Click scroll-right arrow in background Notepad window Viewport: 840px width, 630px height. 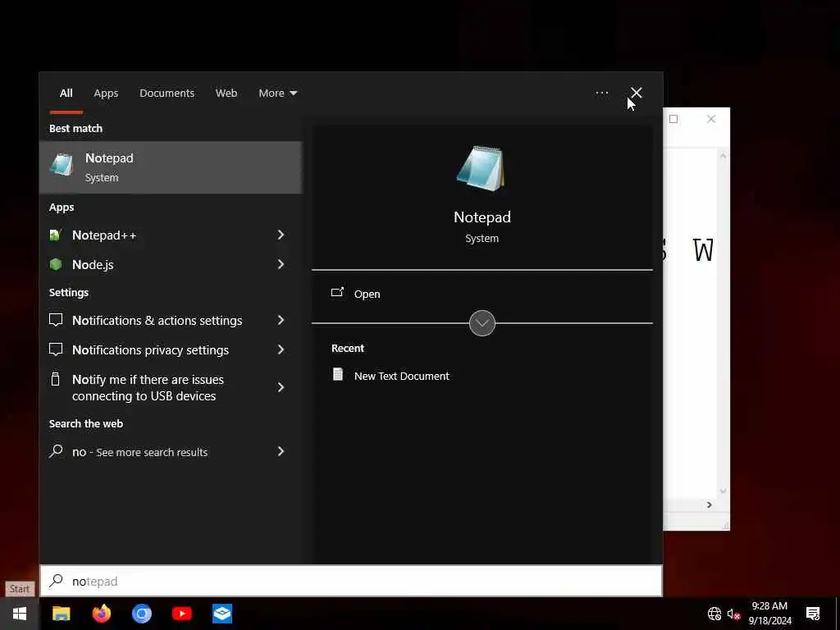point(710,504)
